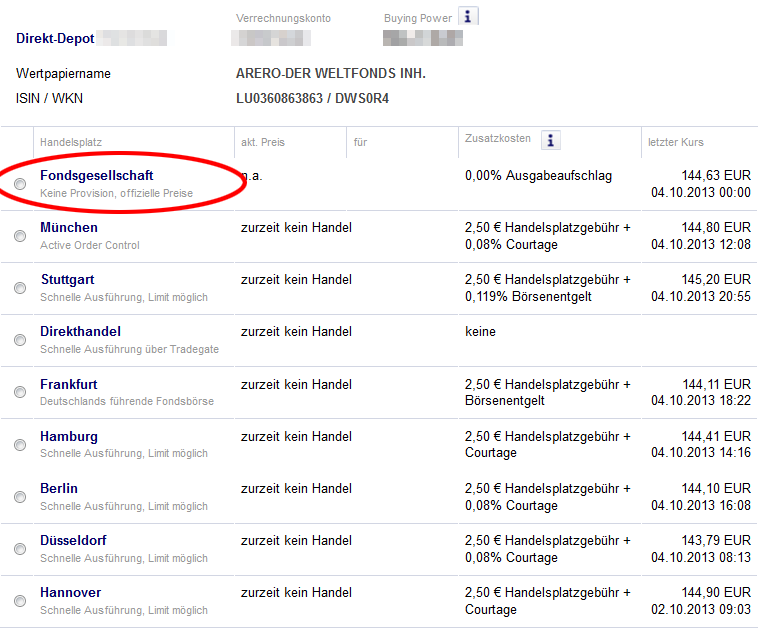Click the 144,63 EUR Fondsgesellschaft price
The width and height of the screenshot is (777, 633).
716,175
